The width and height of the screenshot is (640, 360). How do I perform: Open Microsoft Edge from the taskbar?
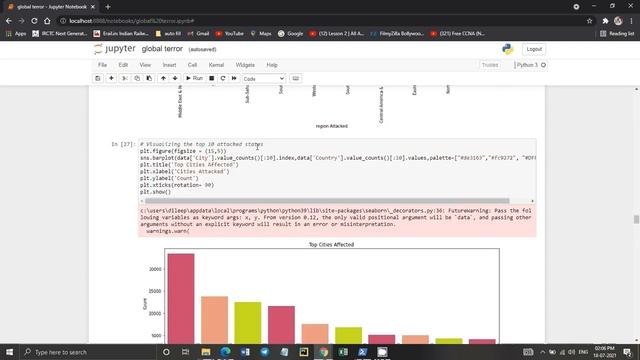225,352
